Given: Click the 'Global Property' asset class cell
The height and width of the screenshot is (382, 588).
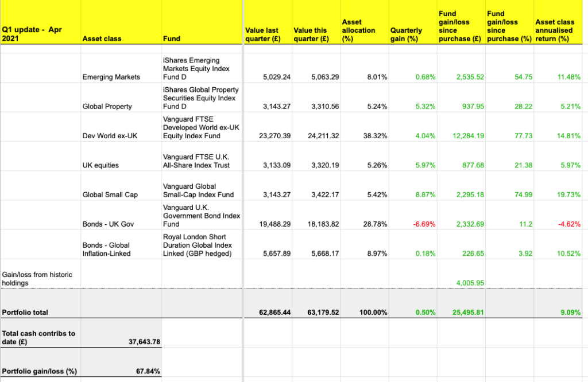Looking at the screenshot, I should (121, 97).
